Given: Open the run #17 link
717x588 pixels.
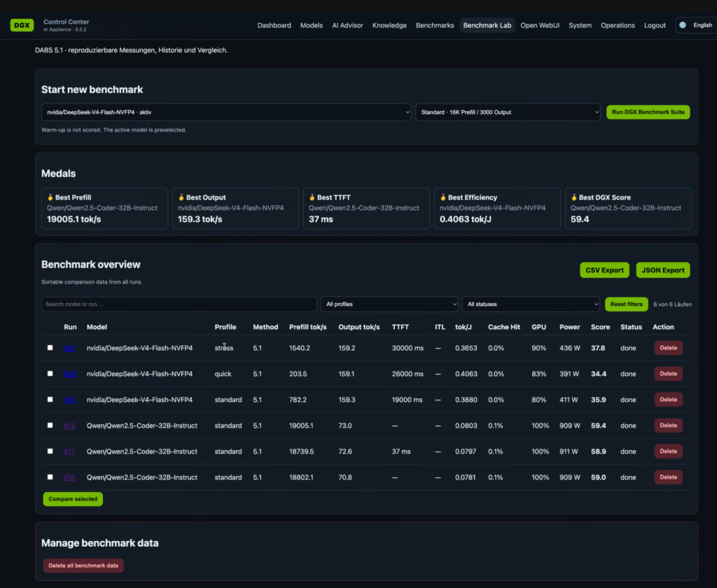Looking at the screenshot, I should pos(69,451).
